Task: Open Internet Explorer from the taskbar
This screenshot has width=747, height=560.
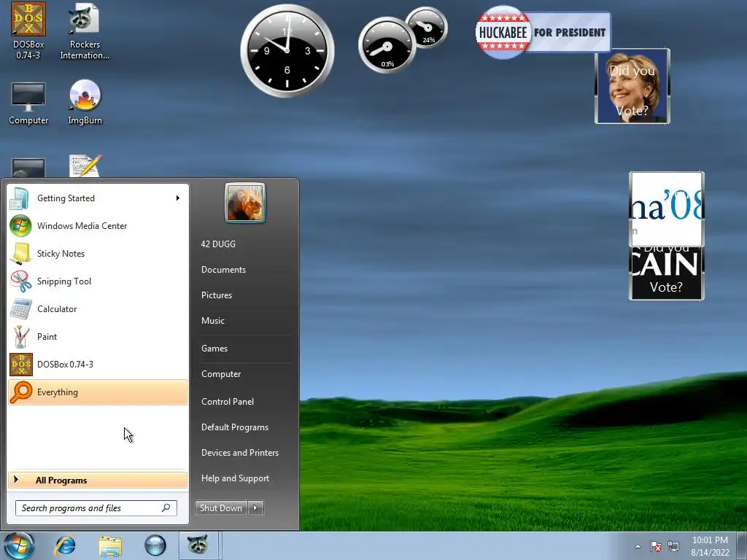Action: [x=65, y=545]
